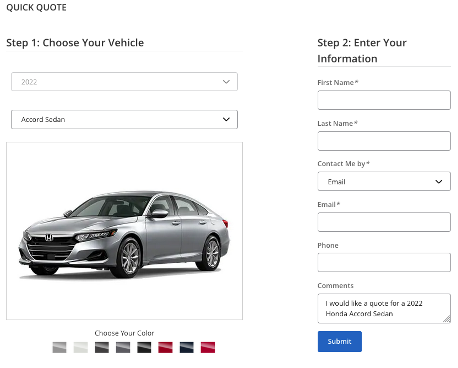Select the navy blue color swatch
This screenshot has height=368, width=458.
[187, 347]
